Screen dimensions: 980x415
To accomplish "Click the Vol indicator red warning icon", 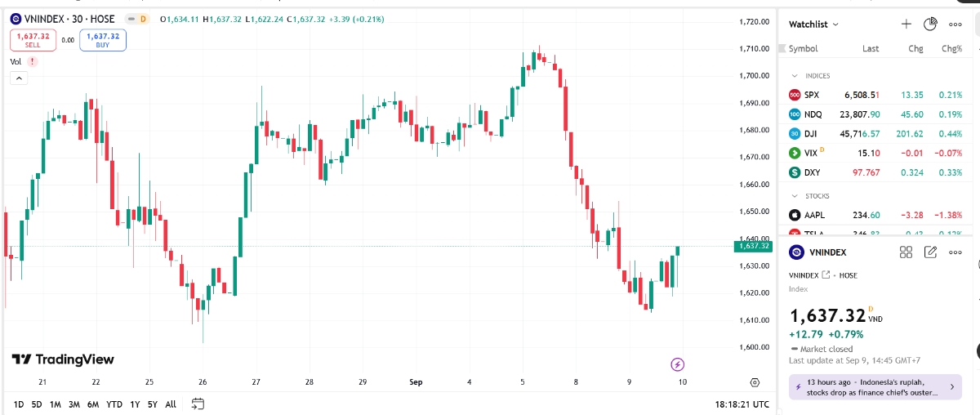I will (x=32, y=61).
